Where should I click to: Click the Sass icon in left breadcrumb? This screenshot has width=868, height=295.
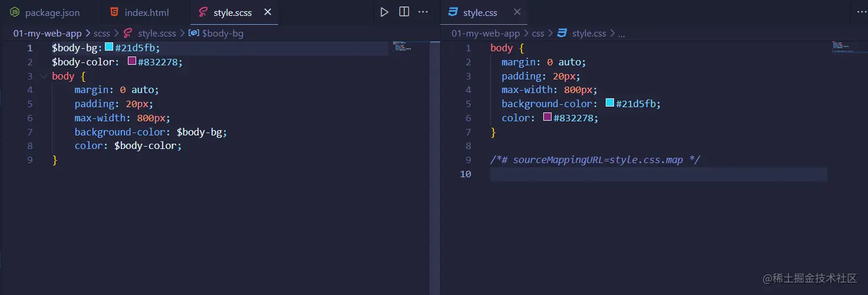pos(127,34)
